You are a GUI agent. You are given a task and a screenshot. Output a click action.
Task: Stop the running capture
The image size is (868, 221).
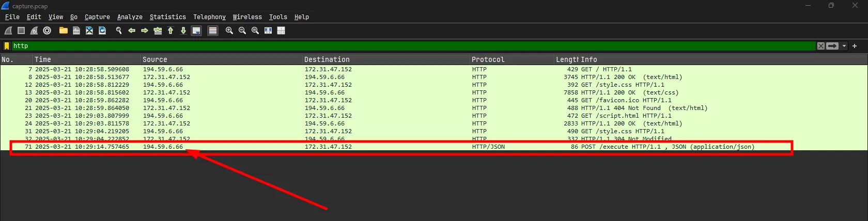(x=21, y=31)
